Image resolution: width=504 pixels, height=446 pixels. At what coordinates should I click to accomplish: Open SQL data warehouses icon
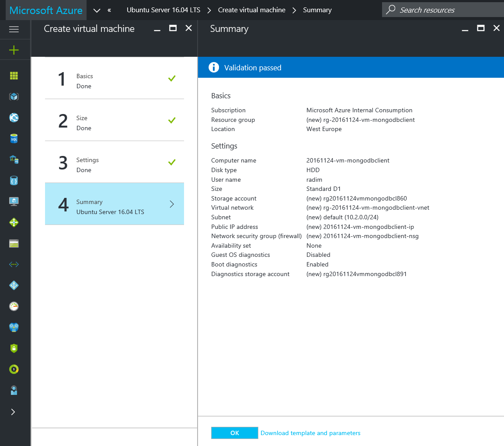point(14,159)
